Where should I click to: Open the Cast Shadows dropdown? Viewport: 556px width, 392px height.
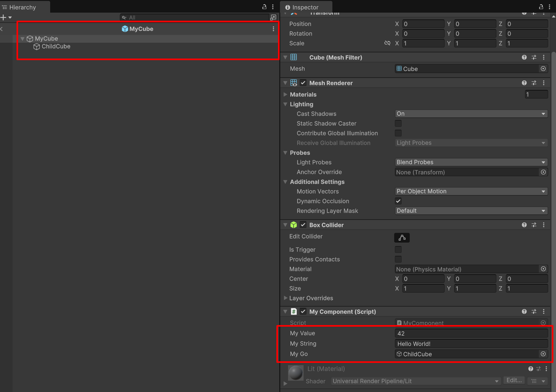pos(471,114)
